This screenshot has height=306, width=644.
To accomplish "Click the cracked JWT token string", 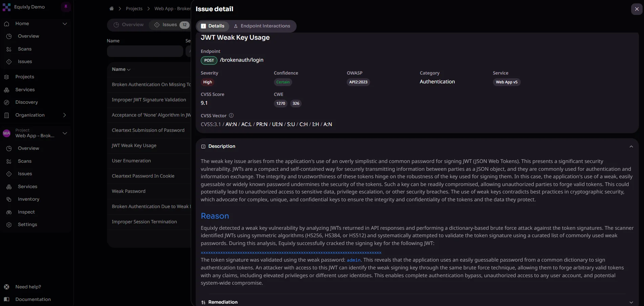I will [291, 253].
